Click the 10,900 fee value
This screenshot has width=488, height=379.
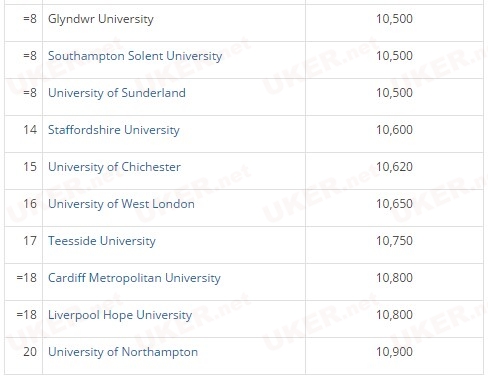point(394,352)
